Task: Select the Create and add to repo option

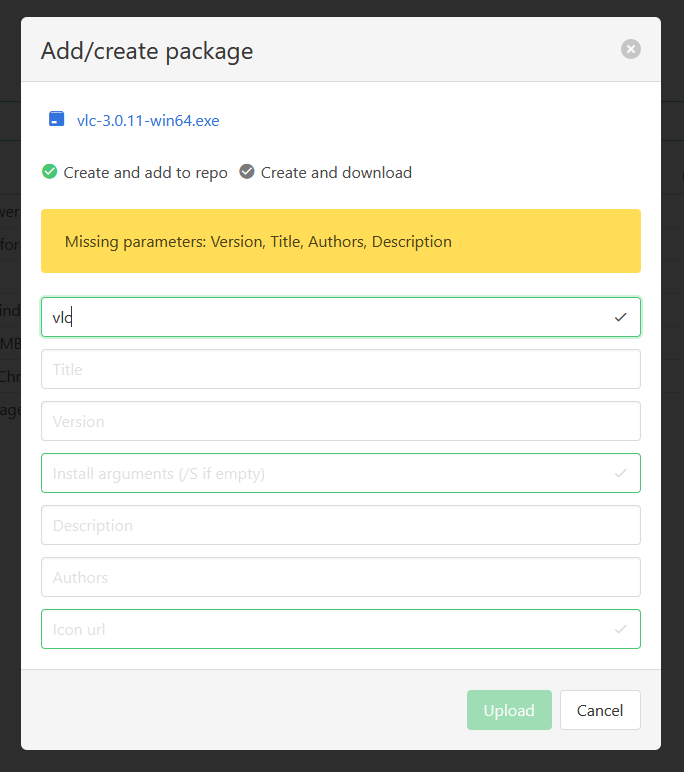Action: point(50,172)
